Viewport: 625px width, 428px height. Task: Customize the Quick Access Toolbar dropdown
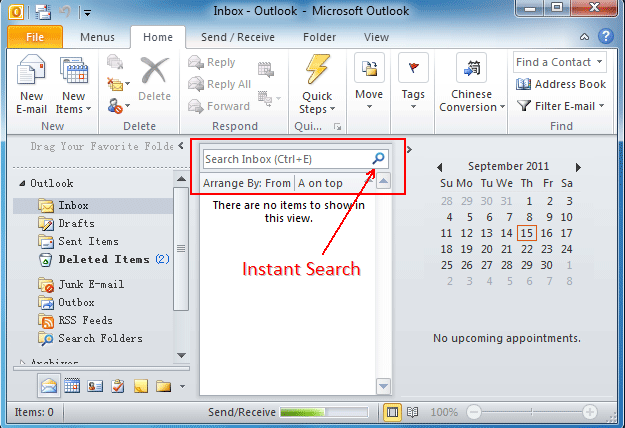click(x=87, y=13)
